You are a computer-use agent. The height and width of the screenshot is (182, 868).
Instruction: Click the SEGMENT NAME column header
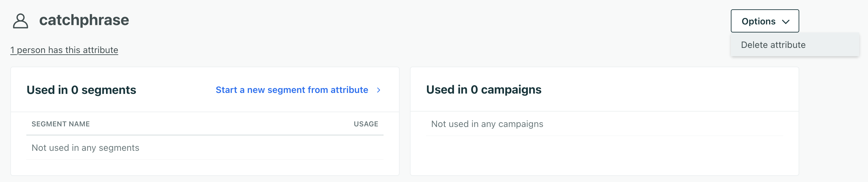point(61,124)
